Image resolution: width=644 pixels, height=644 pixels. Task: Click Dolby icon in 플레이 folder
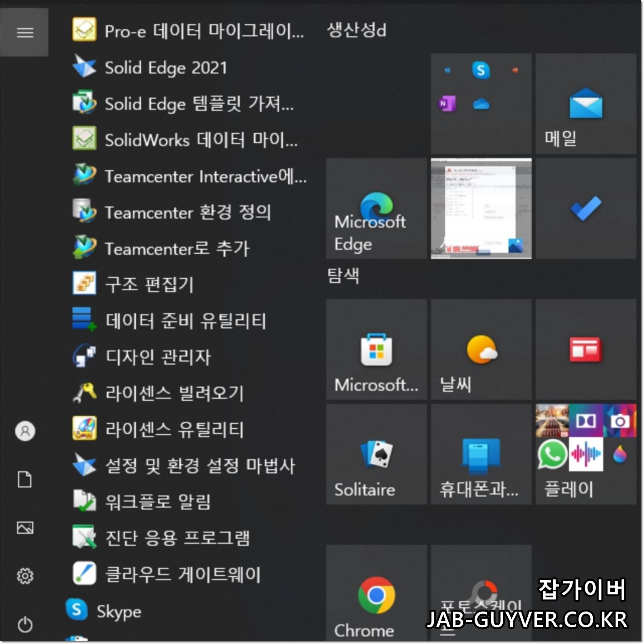pos(586,421)
